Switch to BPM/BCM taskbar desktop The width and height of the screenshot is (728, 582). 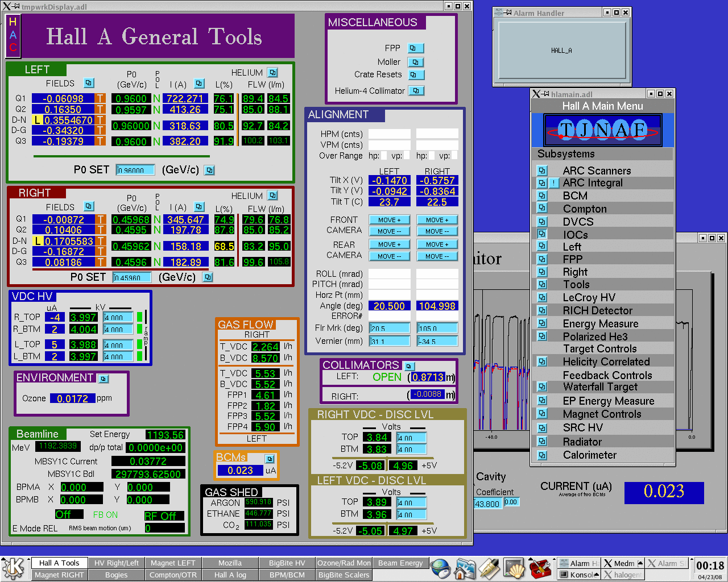[287, 575]
